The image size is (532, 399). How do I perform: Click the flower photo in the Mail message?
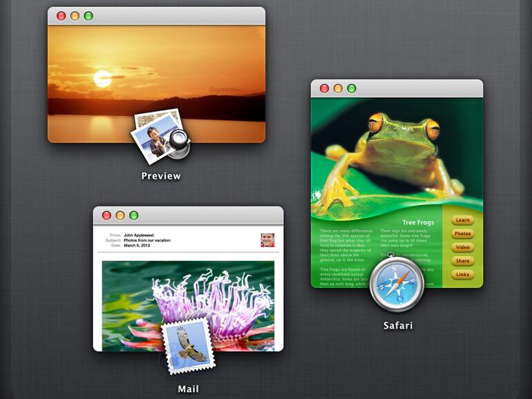click(x=189, y=306)
